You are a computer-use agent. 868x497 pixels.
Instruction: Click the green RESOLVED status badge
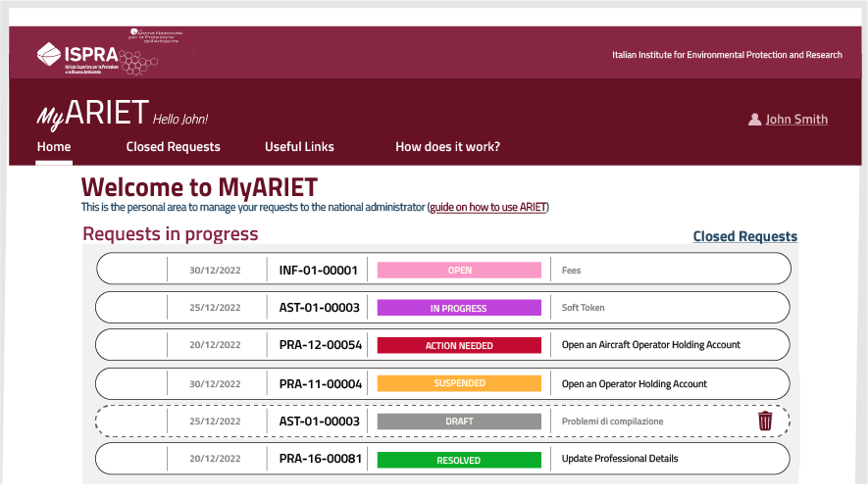click(x=459, y=460)
